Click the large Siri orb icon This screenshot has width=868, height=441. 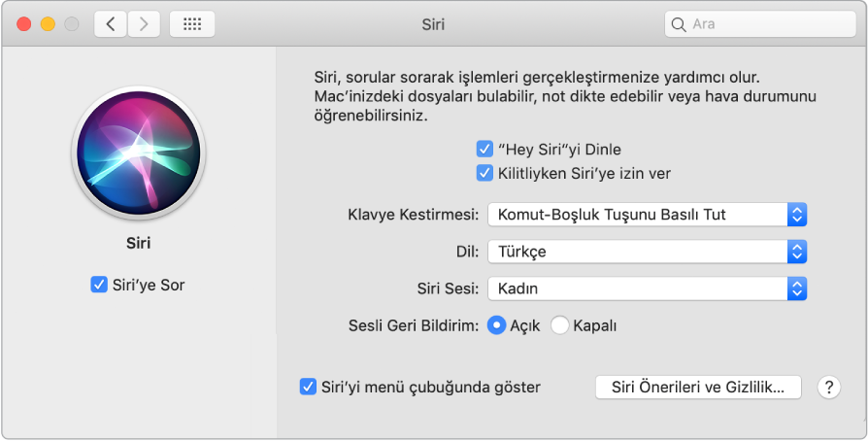[139, 152]
